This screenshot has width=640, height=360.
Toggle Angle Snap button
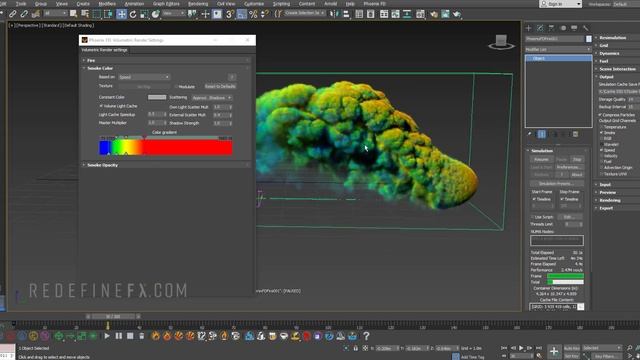242,14
